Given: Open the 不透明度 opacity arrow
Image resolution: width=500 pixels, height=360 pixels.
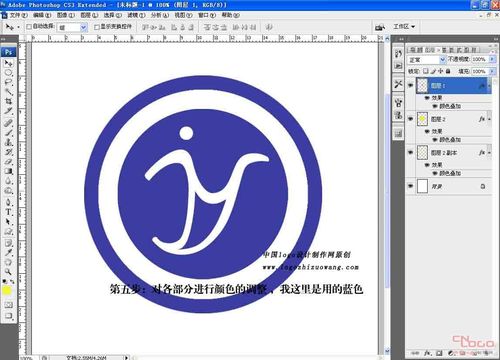Looking at the screenshot, I should pos(492,59).
